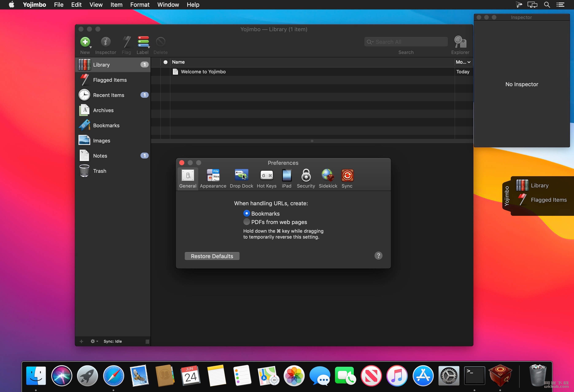Open the View menu
This screenshot has height=392, width=574.
[x=96, y=5]
